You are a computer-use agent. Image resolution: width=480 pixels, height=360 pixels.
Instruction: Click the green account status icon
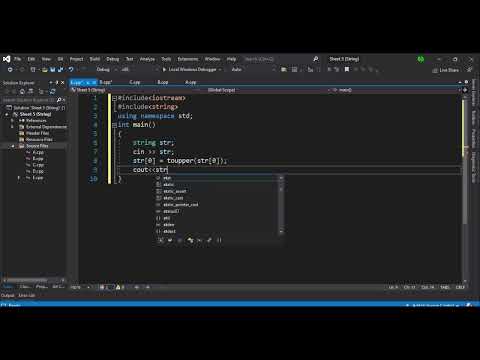pos(421,59)
